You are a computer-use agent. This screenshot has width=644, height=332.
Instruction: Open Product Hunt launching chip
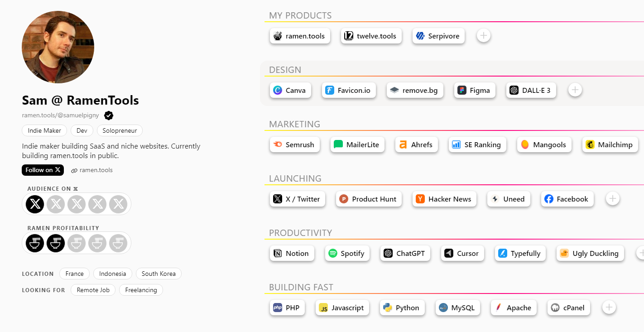point(369,199)
